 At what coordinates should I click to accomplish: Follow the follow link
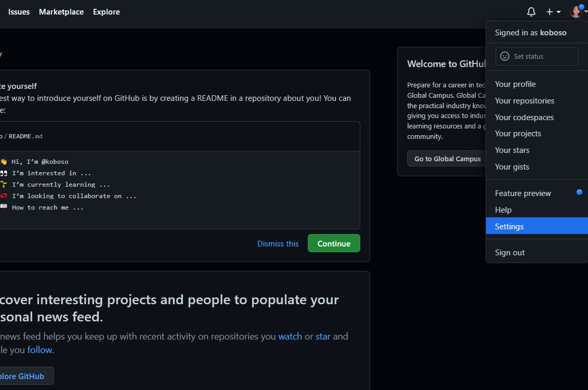tap(40, 350)
